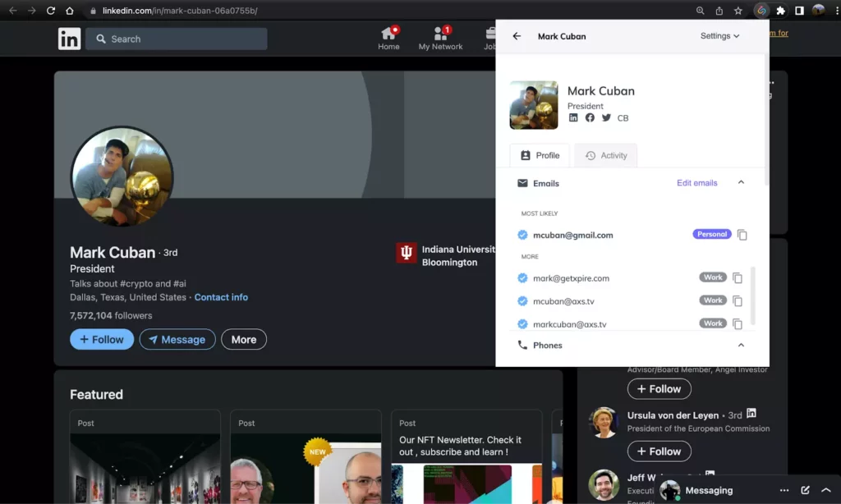Open the CB Crunchbase link in panel
The width and height of the screenshot is (841, 504).
(x=623, y=118)
